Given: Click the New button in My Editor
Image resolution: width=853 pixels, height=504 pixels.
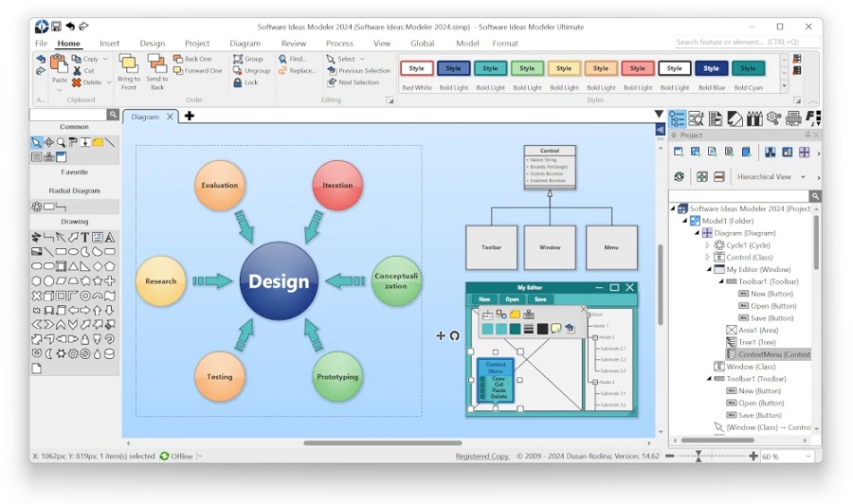Looking at the screenshot, I should coord(484,299).
